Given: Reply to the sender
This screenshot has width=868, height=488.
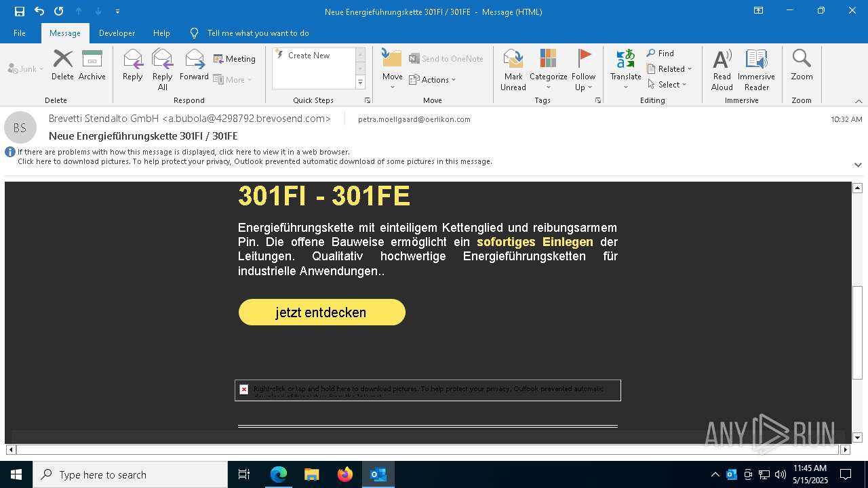Looking at the screenshot, I should [x=133, y=65].
